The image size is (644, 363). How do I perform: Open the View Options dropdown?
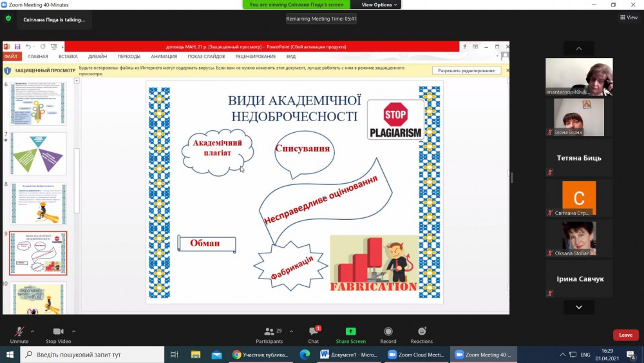tap(379, 5)
